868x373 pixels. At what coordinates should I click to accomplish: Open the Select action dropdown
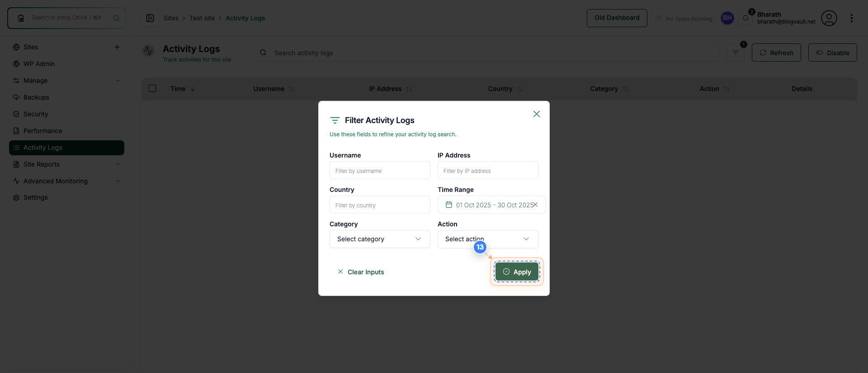[x=487, y=239]
